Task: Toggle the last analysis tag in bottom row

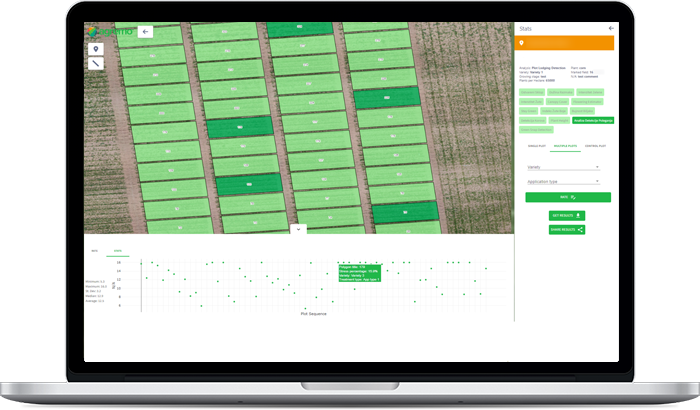Action: click(535, 129)
